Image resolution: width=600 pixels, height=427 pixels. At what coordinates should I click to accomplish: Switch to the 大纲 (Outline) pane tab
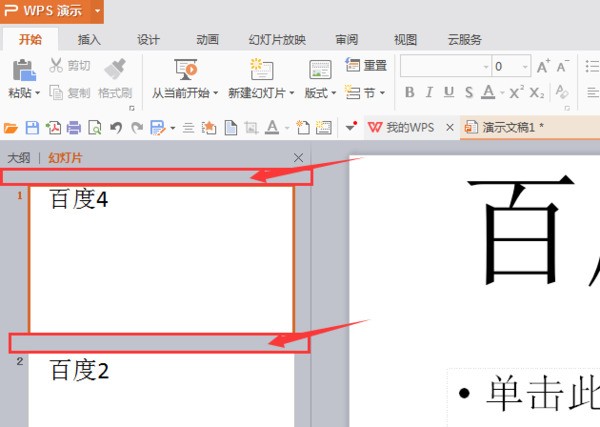tap(19, 158)
